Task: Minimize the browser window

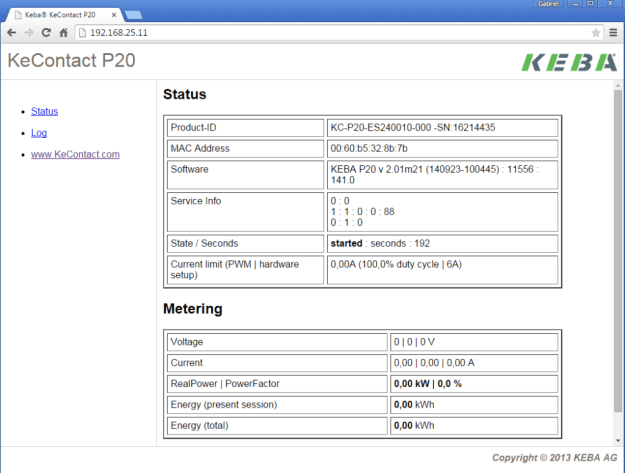Action: 575,4
